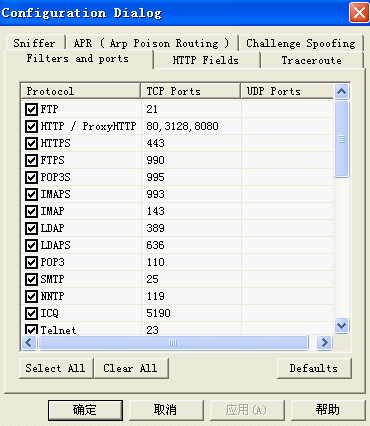
Task: Select the HTTPS protocol row label
Action: click(x=55, y=143)
